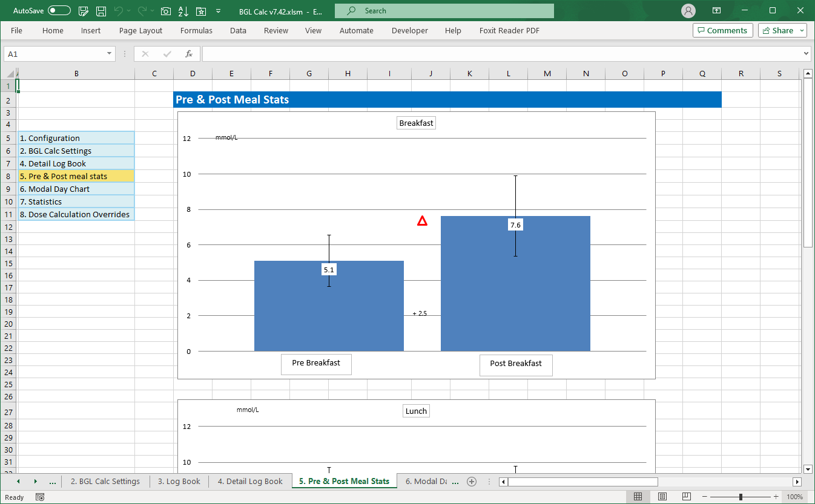Viewport: 815px width, 504px height.
Task: Click the starred folder icon in quick access
Action: pyautogui.click(x=201, y=11)
